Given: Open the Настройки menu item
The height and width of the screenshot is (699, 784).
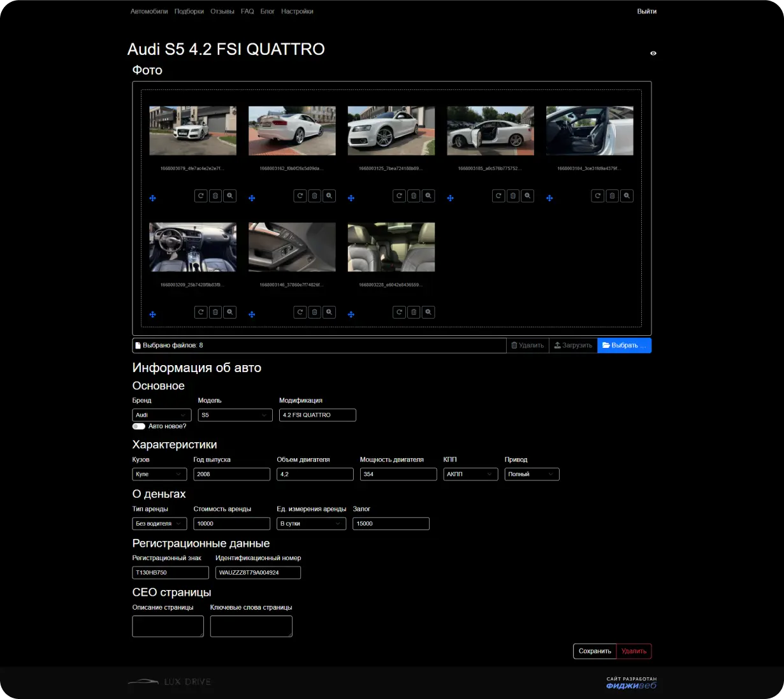Looking at the screenshot, I should click(x=297, y=11).
